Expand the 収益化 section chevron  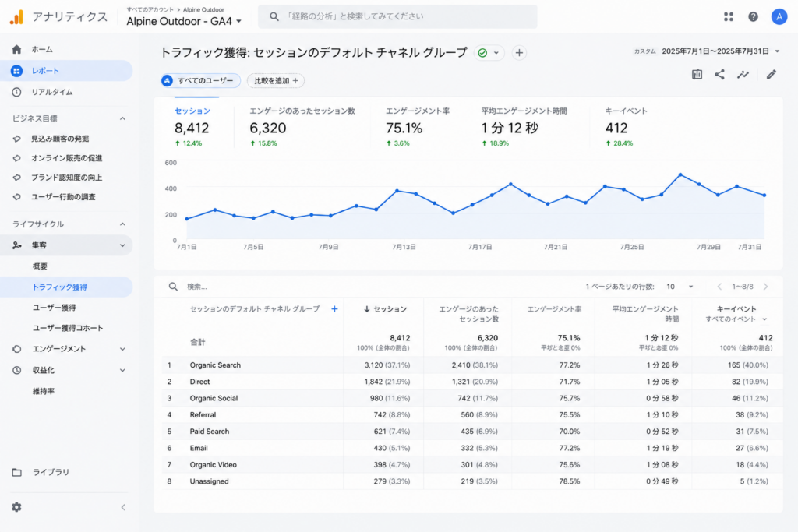[122, 370]
